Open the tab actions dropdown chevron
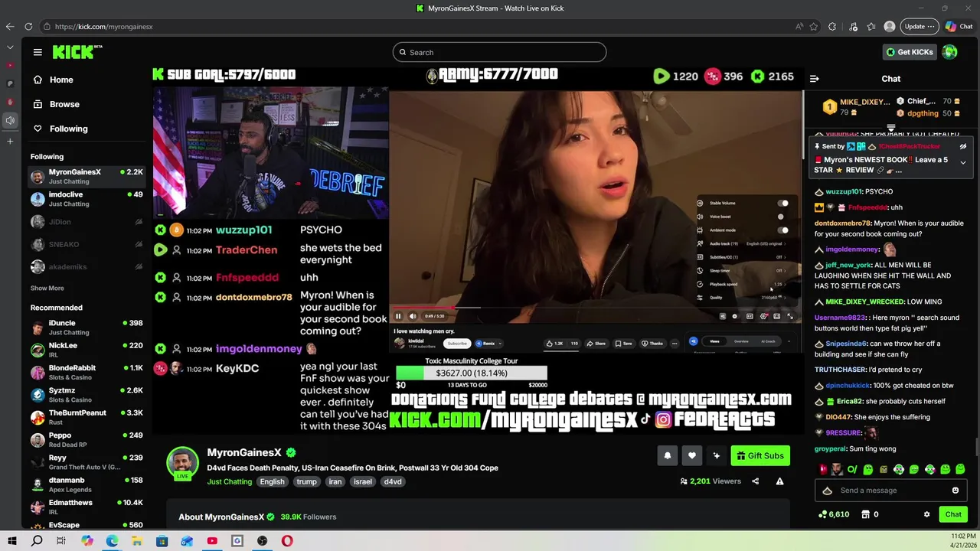980x551 pixels. [10, 47]
